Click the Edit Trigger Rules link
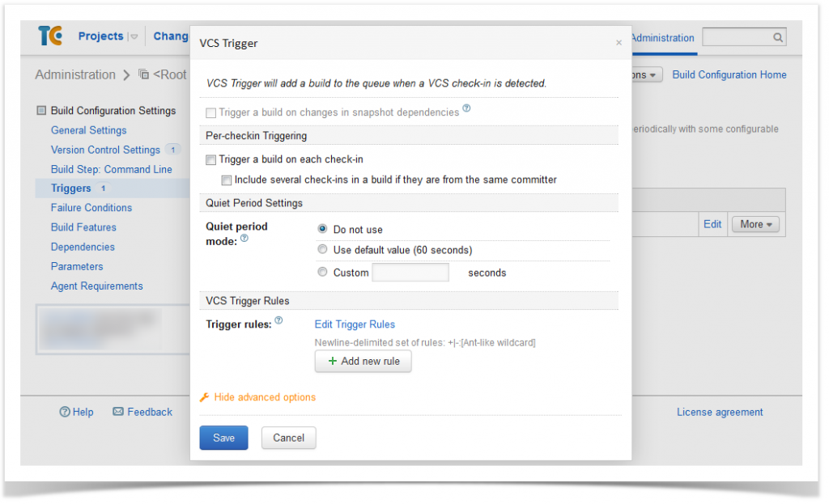 click(355, 324)
